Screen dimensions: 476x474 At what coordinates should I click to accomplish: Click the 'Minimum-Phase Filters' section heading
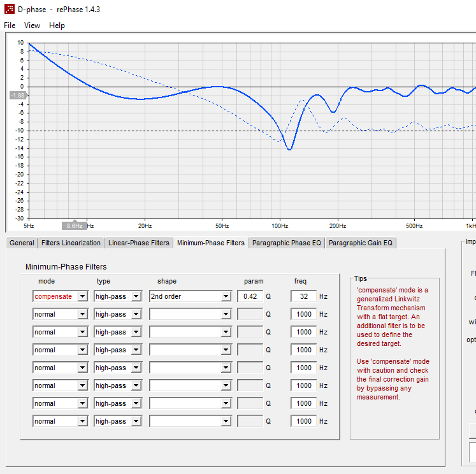[66, 267]
